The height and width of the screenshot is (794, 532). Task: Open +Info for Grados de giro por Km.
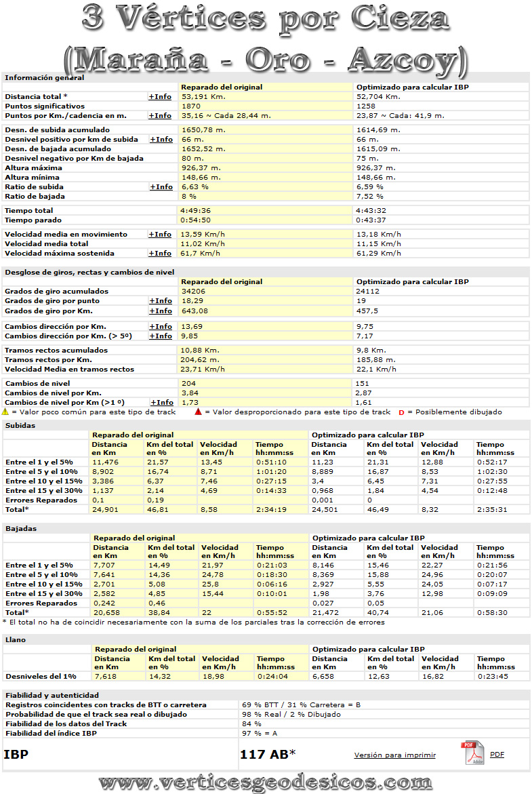(x=161, y=311)
